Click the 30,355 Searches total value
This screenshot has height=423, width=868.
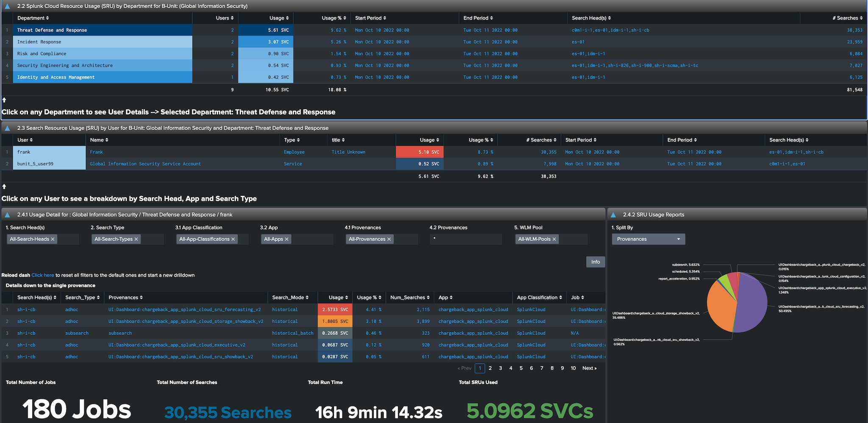point(228,412)
